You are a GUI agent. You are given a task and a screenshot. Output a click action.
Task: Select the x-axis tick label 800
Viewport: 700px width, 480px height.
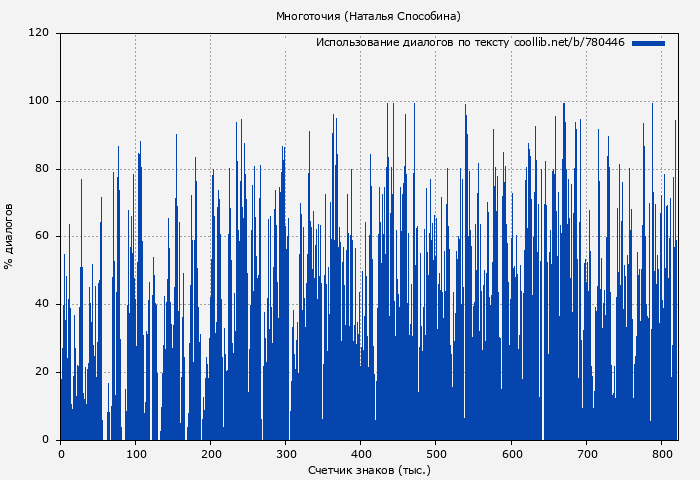point(661,453)
